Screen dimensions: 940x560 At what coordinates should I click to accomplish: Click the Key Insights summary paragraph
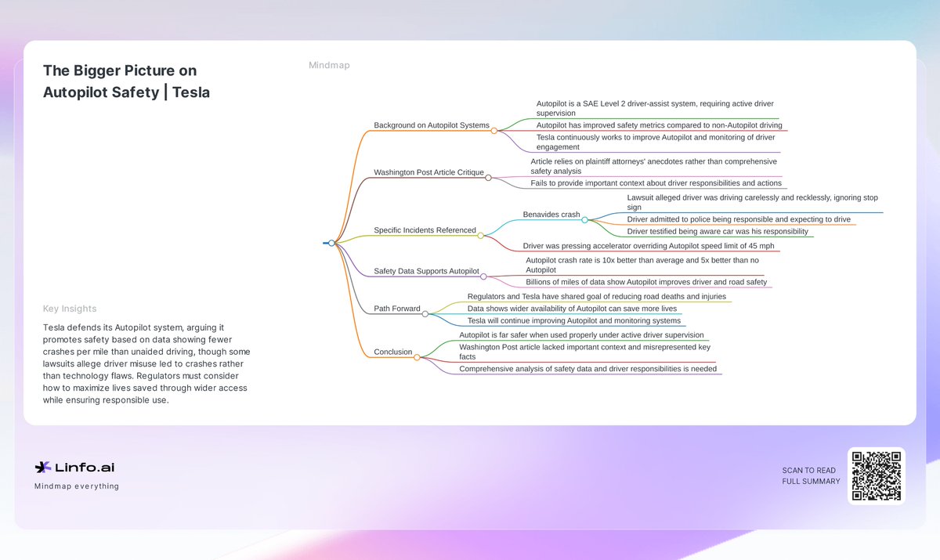pos(146,363)
